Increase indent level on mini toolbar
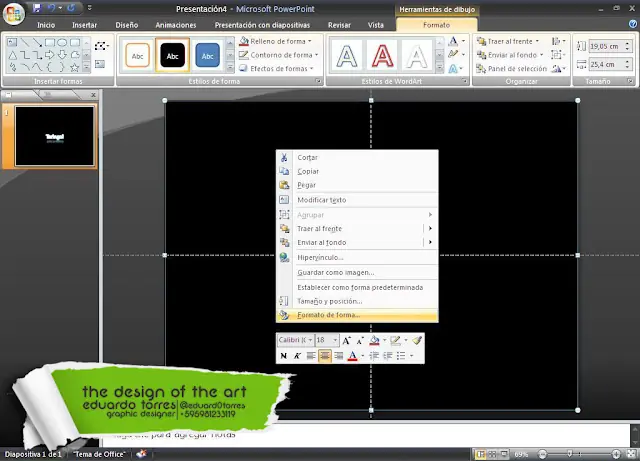The width and height of the screenshot is (640, 461). tap(388, 356)
